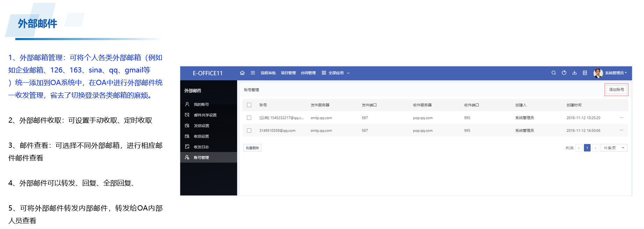Go to the home page icon
The image size is (644, 229).
pos(242,73)
